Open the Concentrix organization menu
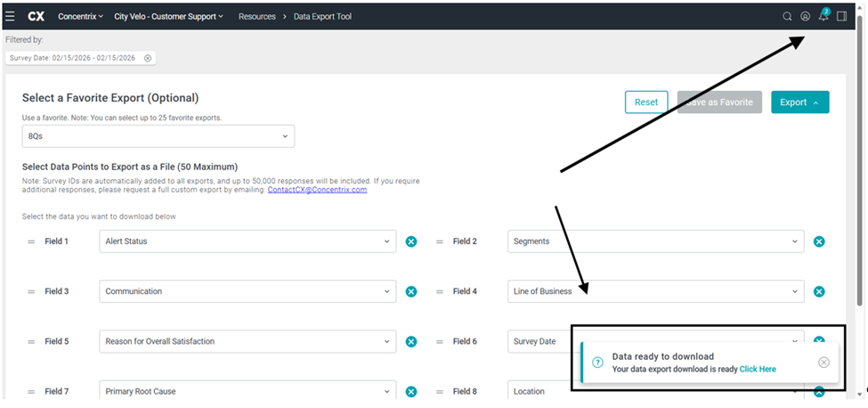This screenshot has height=408, width=868. pos(80,16)
